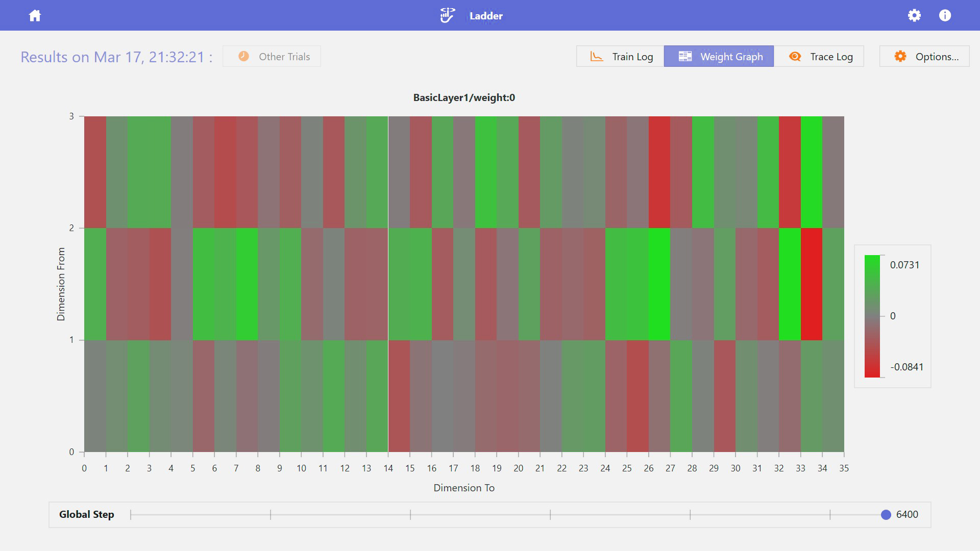Click the info icon in header

[x=945, y=15]
